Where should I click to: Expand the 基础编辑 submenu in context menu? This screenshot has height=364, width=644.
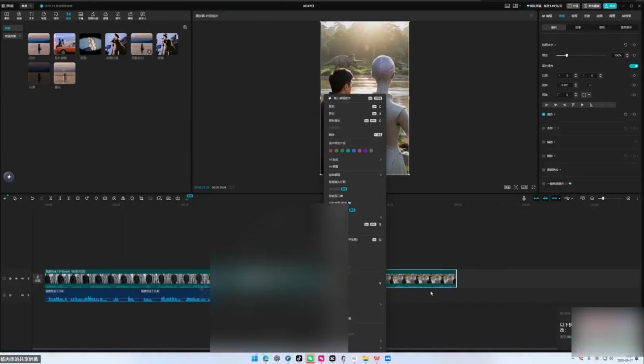355,175
